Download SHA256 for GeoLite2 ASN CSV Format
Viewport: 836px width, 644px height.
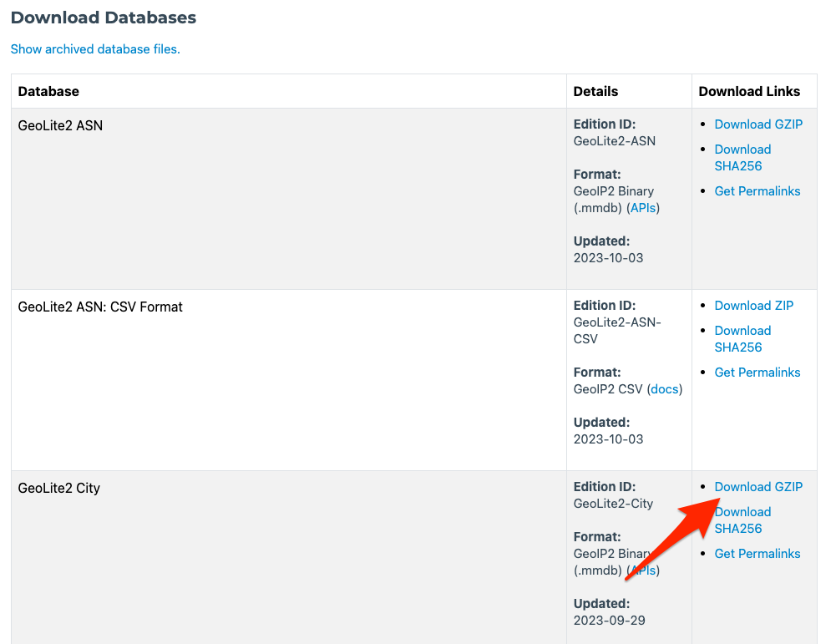click(742, 339)
